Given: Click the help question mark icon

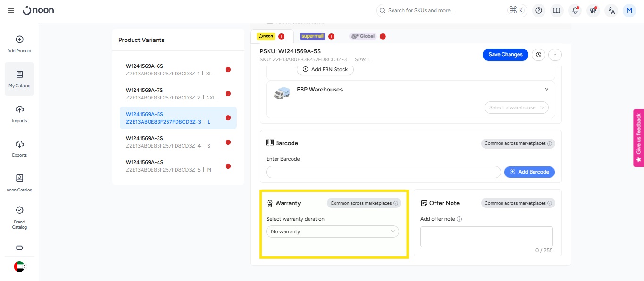Looking at the screenshot, I should pos(539,10).
